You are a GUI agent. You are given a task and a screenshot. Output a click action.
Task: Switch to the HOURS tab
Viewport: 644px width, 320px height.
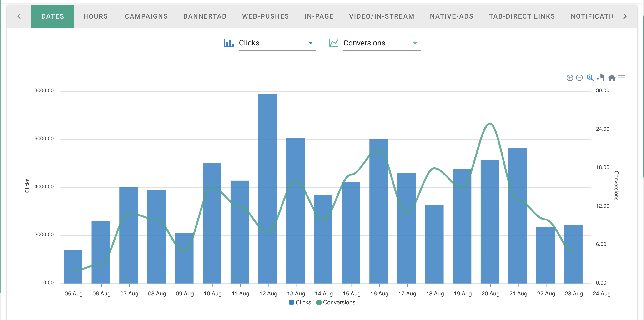tap(96, 16)
